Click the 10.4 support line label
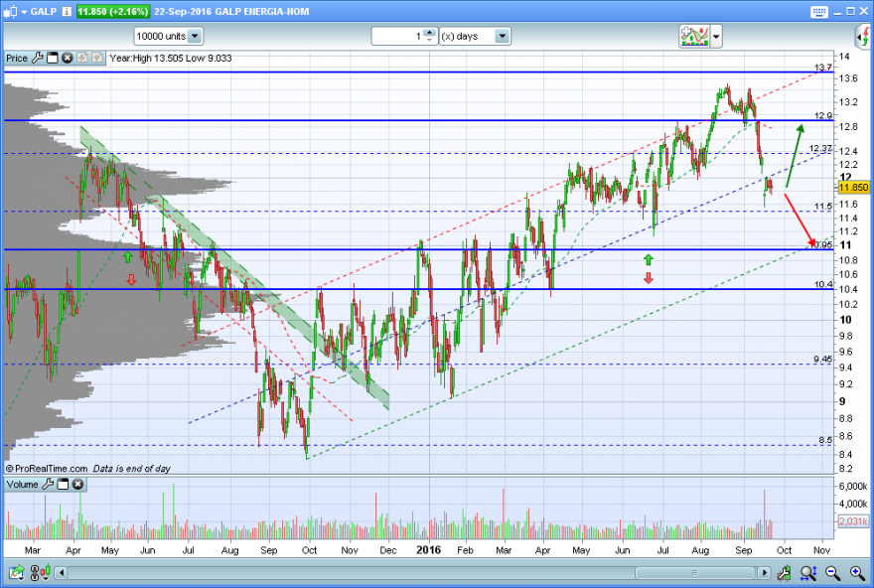Viewport: 874px width, 588px height. pyautogui.click(x=822, y=284)
